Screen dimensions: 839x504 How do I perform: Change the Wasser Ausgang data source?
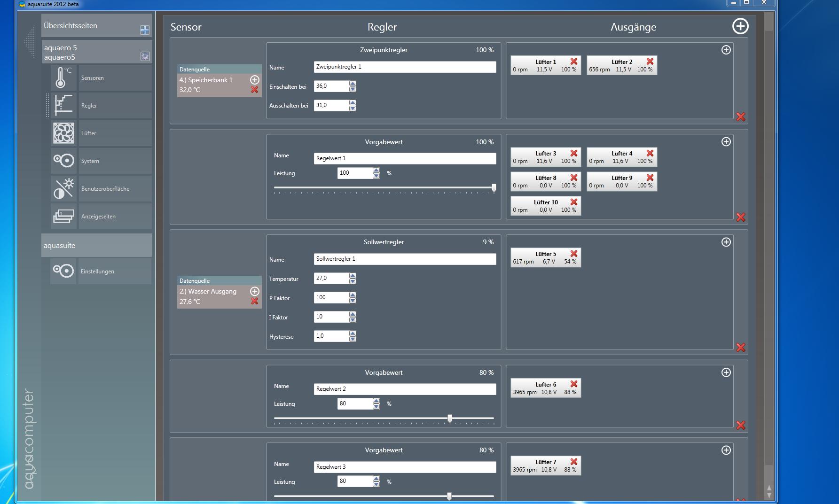pyautogui.click(x=254, y=291)
